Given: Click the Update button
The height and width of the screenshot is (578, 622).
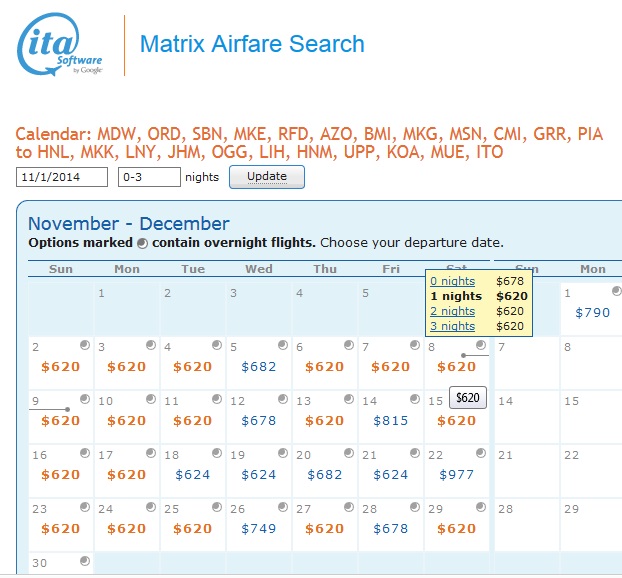Looking at the screenshot, I should (x=267, y=177).
